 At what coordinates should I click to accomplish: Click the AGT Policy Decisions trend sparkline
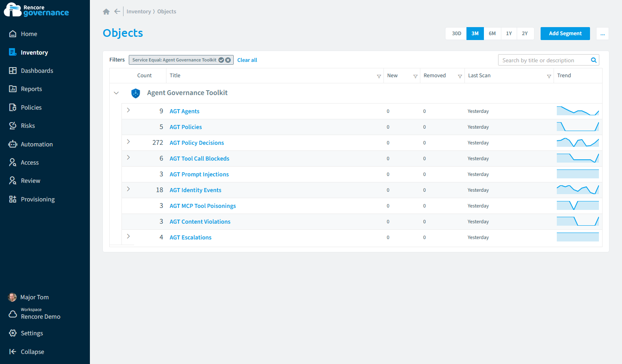578,142
